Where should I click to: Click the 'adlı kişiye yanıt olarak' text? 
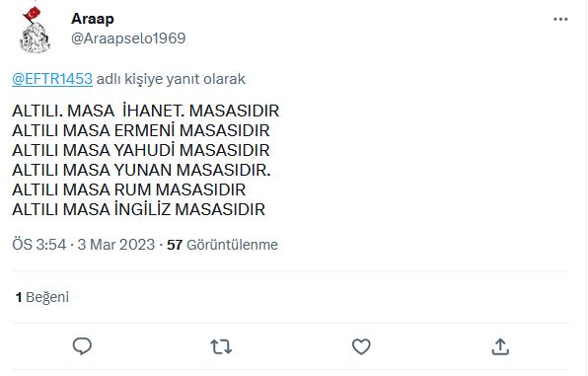pyautogui.click(x=171, y=79)
